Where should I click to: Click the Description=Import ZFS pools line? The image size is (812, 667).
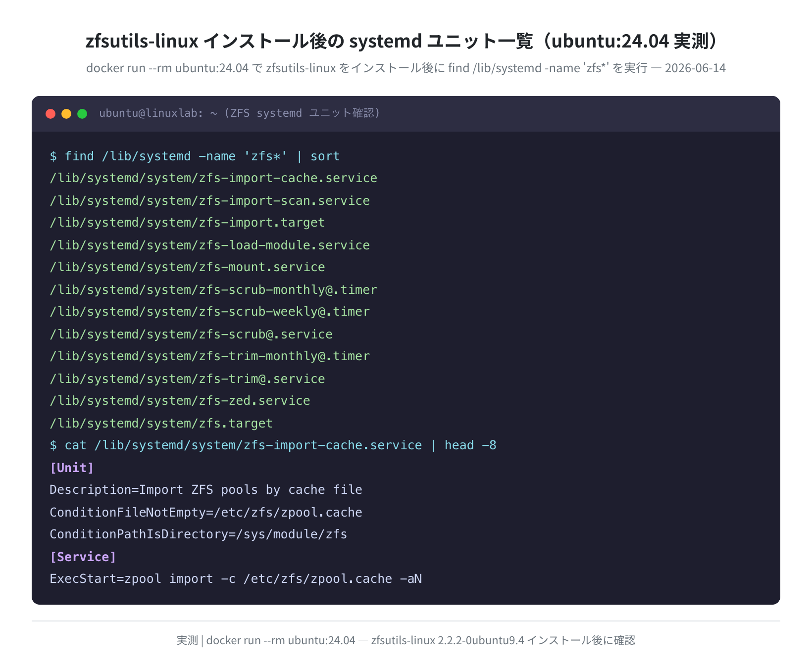206,490
